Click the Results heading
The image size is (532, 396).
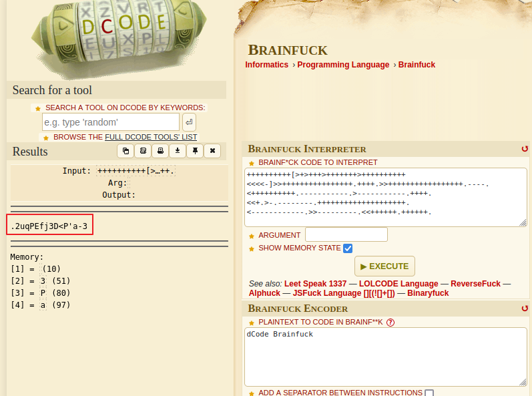coord(30,152)
